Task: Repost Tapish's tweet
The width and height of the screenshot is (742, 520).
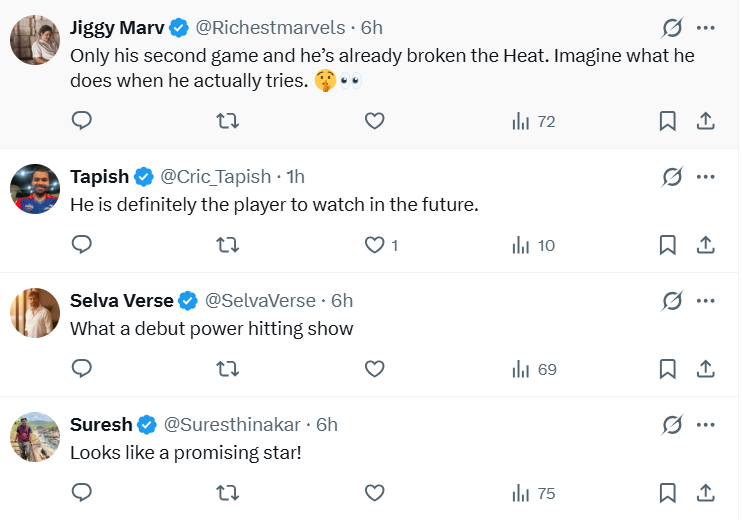Action: click(x=227, y=245)
